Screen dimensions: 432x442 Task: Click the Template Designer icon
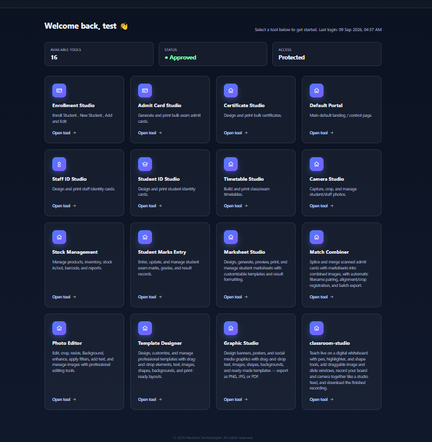pos(145,328)
